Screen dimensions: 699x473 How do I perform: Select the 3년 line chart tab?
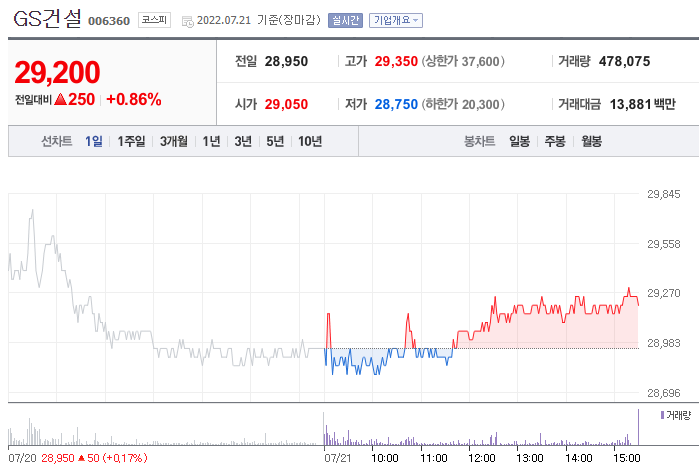click(x=243, y=141)
